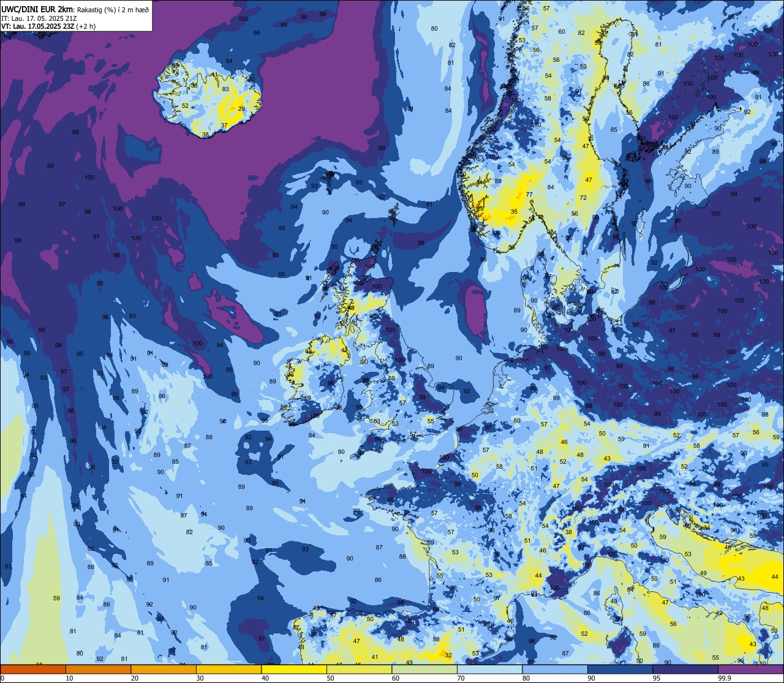Screen dimensions: 784x683
Task: Click the '77' value over southern Norway
Action: pyautogui.click(x=529, y=195)
